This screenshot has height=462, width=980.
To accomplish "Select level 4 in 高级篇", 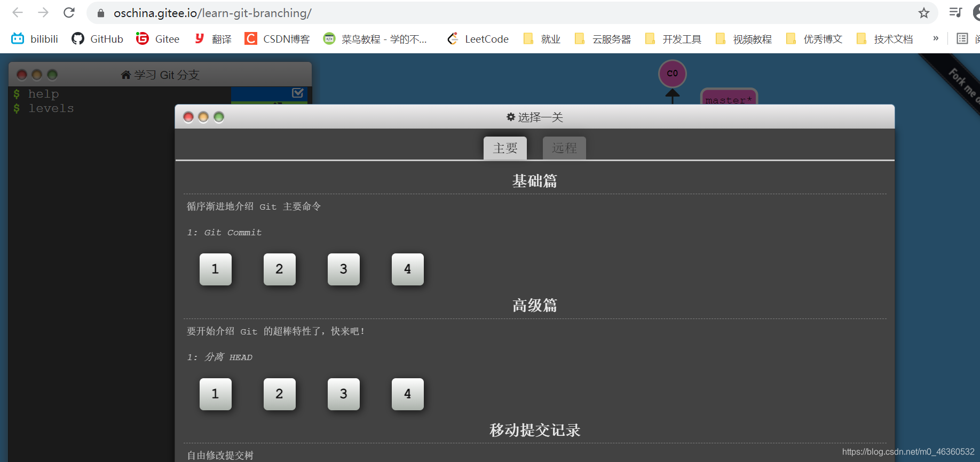I will click(408, 394).
